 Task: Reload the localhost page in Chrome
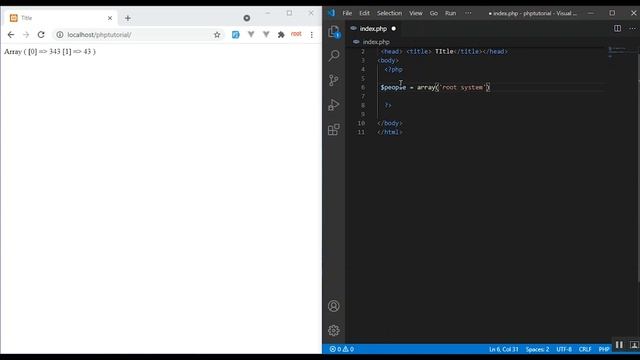click(41, 35)
